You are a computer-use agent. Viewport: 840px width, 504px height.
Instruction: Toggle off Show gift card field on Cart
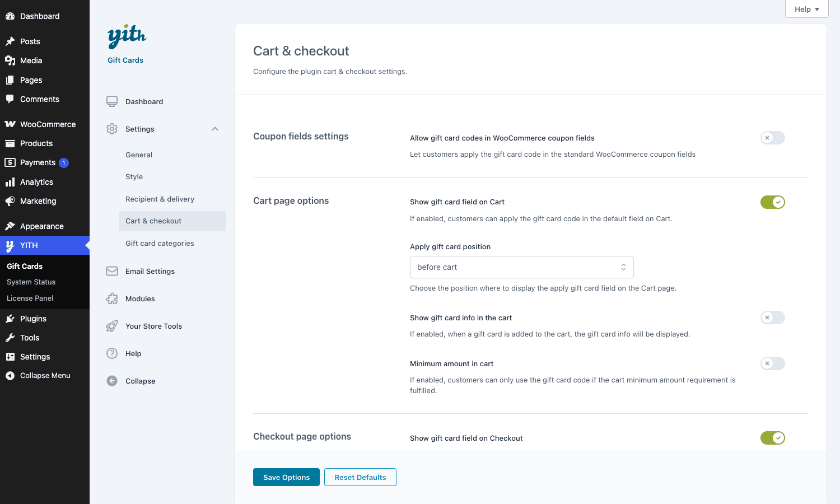pyautogui.click(x=773, y=202)
